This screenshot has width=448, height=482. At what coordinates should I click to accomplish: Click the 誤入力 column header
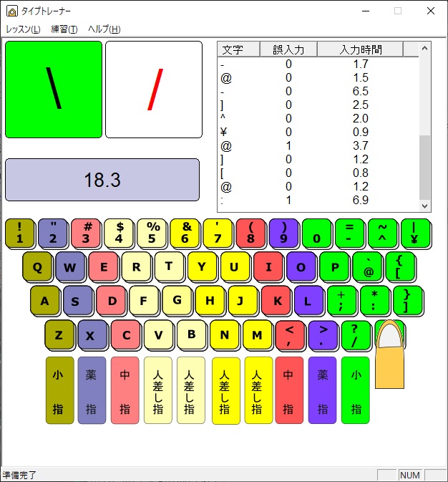288,49
